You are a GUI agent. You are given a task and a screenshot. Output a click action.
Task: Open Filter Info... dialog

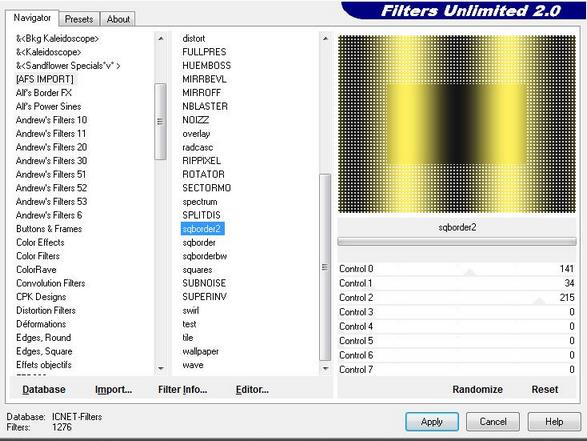click(x=182, y=389)
